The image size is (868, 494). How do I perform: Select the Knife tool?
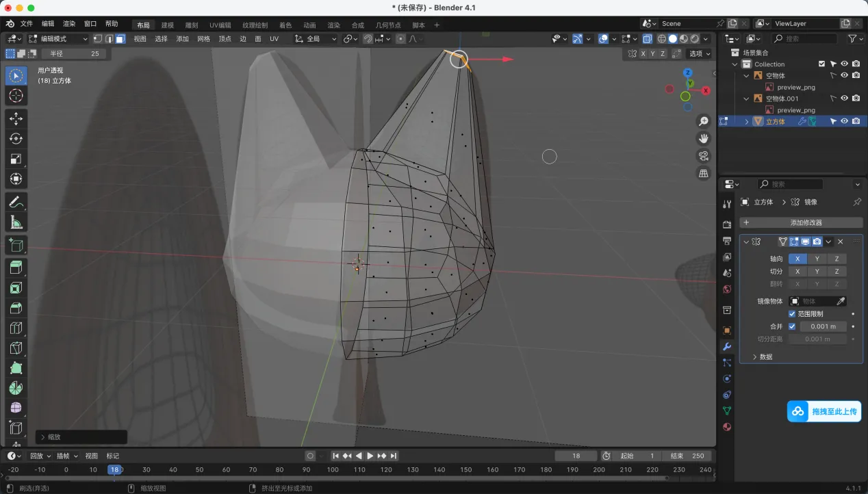coord(16,348)
